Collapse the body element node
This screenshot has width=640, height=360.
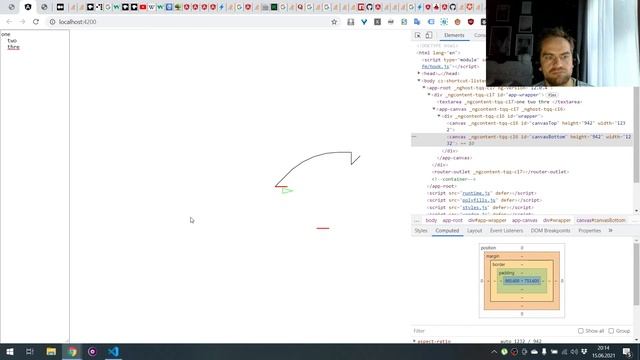(419, 80)
